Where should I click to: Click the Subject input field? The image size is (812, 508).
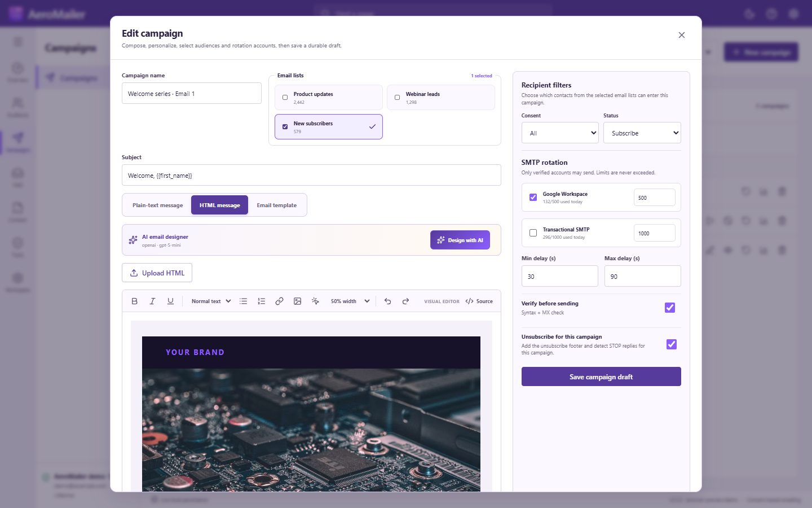pos(311,175)
